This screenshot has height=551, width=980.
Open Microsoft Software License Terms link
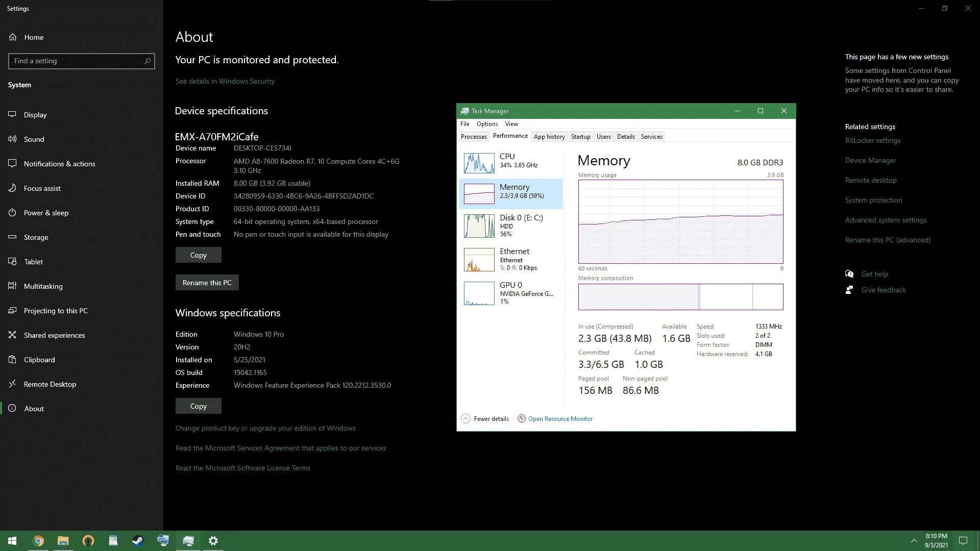point(243,468)
